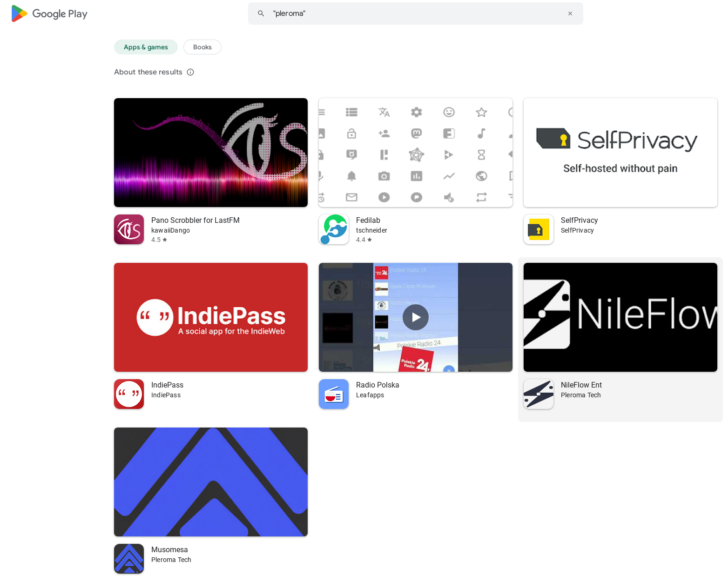
Task: Click the fediverse pentagram icon in Fedilab banner
Action: [x=417, y=154]
